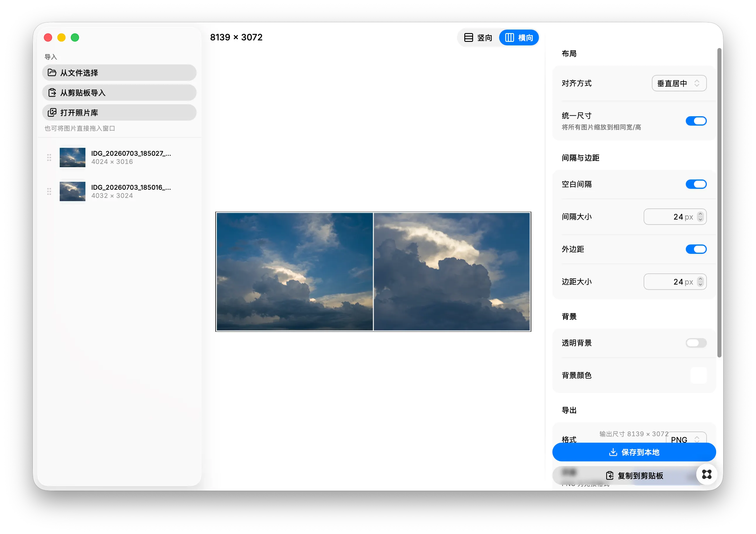Click settings panel vertical scrollbar
Screen dimensions: 756x534
click(x=719, y=203)
